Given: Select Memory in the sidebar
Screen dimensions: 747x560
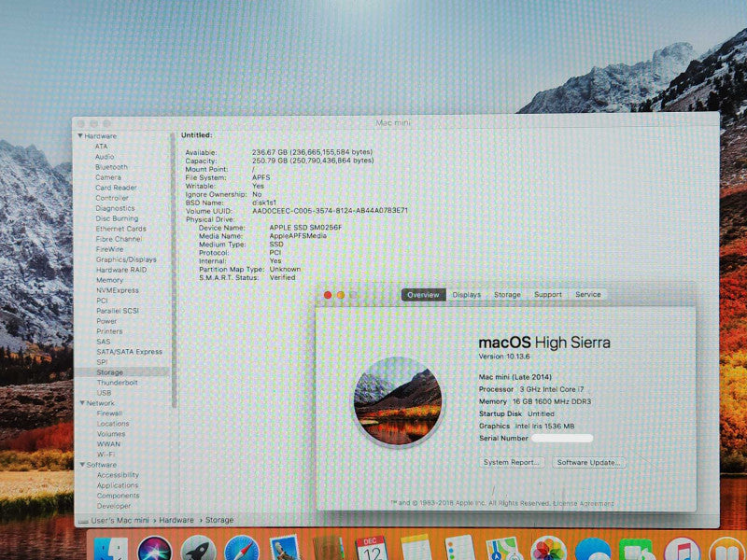Looking at the screenshot, I should [109, 280].
